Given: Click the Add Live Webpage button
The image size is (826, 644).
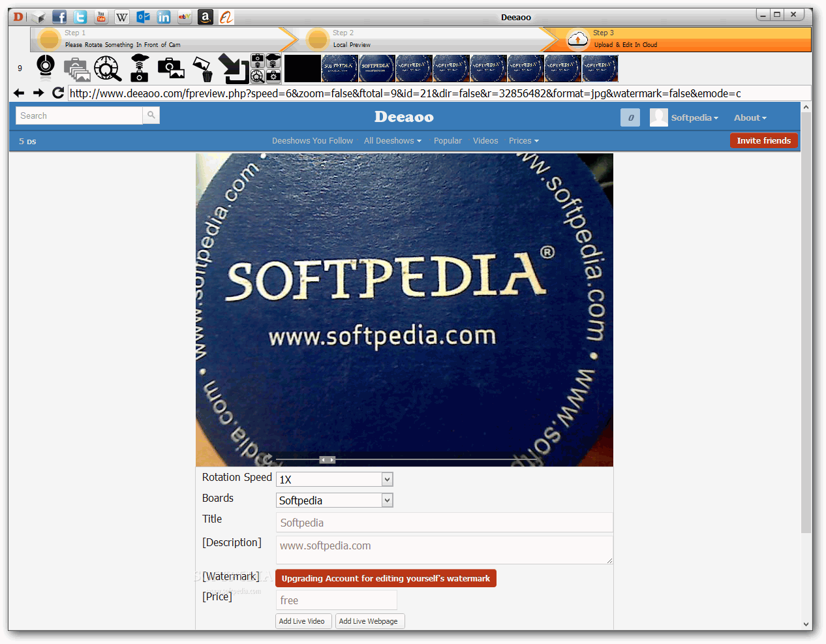Looking at the screenshot, I should [370, 621].
